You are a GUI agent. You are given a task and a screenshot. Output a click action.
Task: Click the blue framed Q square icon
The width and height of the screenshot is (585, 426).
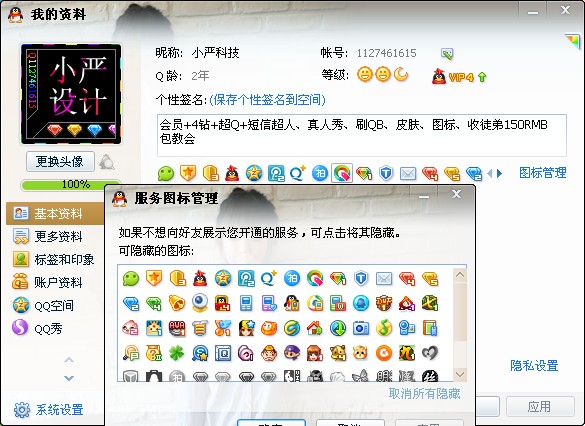click(x=223, y=353)
